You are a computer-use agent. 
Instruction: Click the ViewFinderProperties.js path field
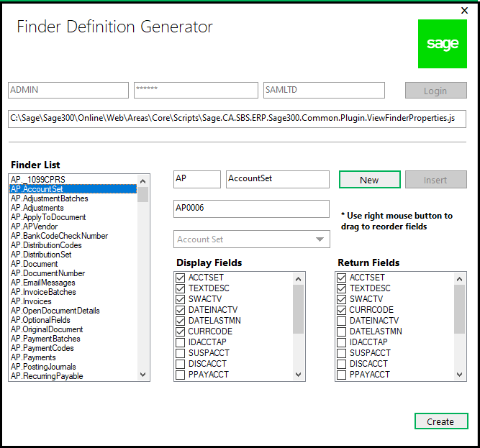point(237,119)
